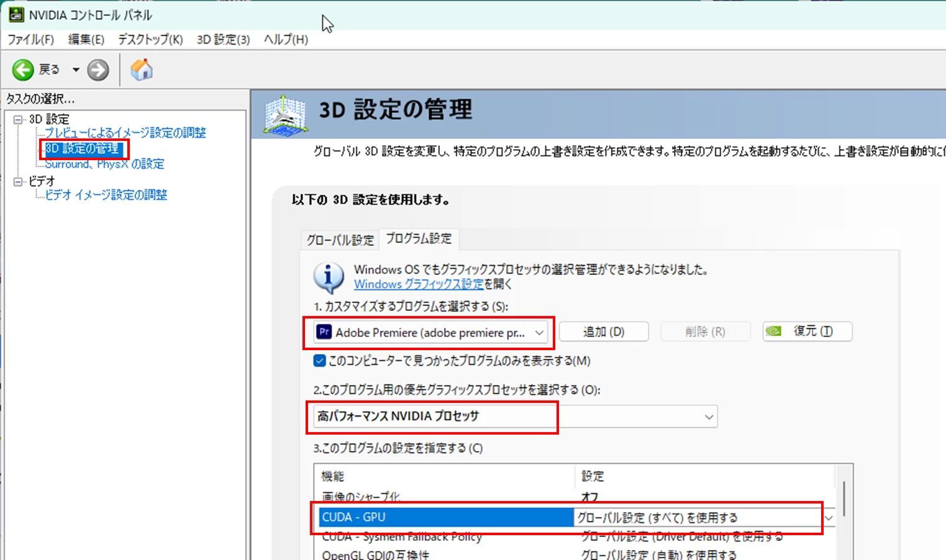Open the back history dropdown arrow
Viewport: 946px width, 560px height.
tap(76, 70)
